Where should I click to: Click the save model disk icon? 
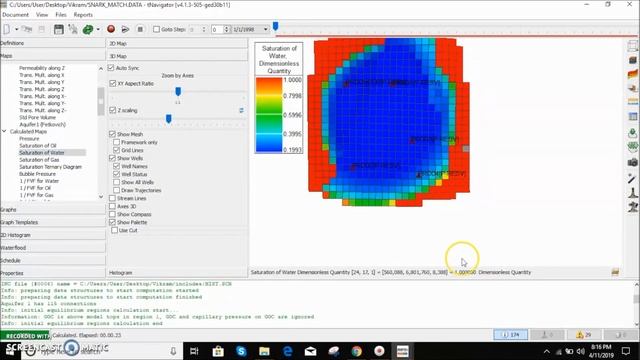[x=58, y=29]
